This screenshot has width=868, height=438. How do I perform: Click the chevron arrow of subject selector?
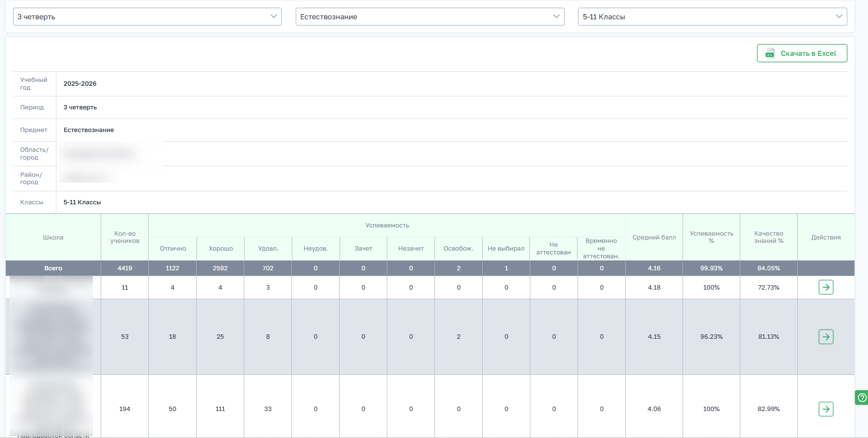pyautogui.click(x=556, y=16)
